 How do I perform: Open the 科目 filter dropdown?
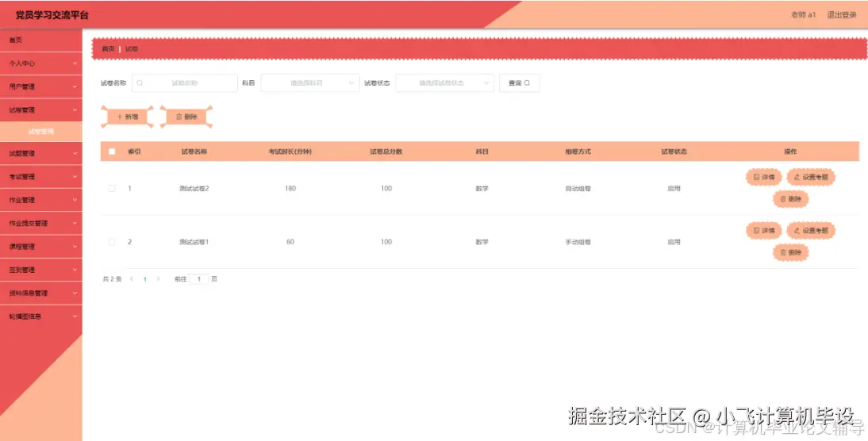[309, 83]
